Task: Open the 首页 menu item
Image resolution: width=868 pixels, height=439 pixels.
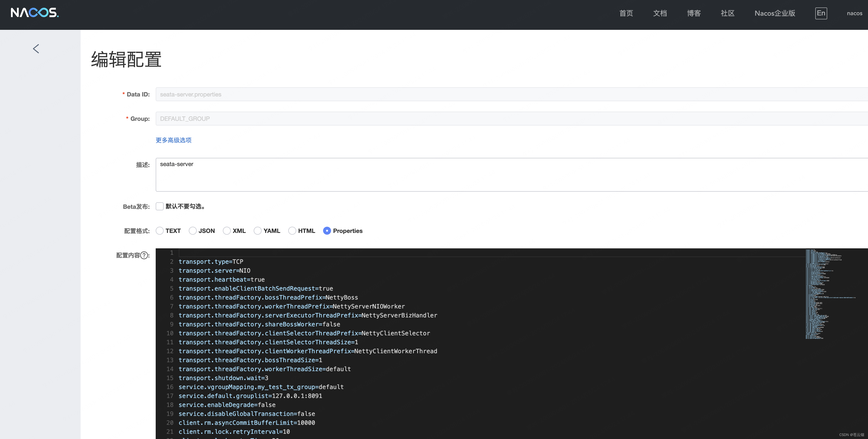Action: coord(626,13)
